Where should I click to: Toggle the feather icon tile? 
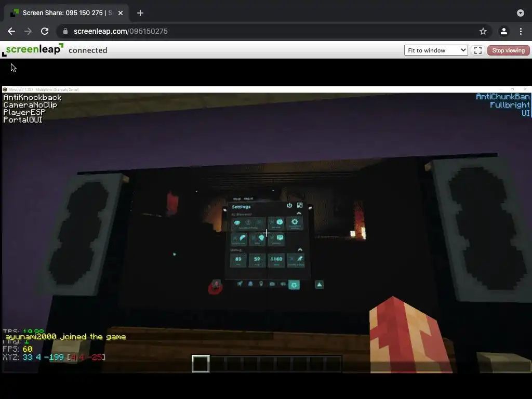[243, 237]
